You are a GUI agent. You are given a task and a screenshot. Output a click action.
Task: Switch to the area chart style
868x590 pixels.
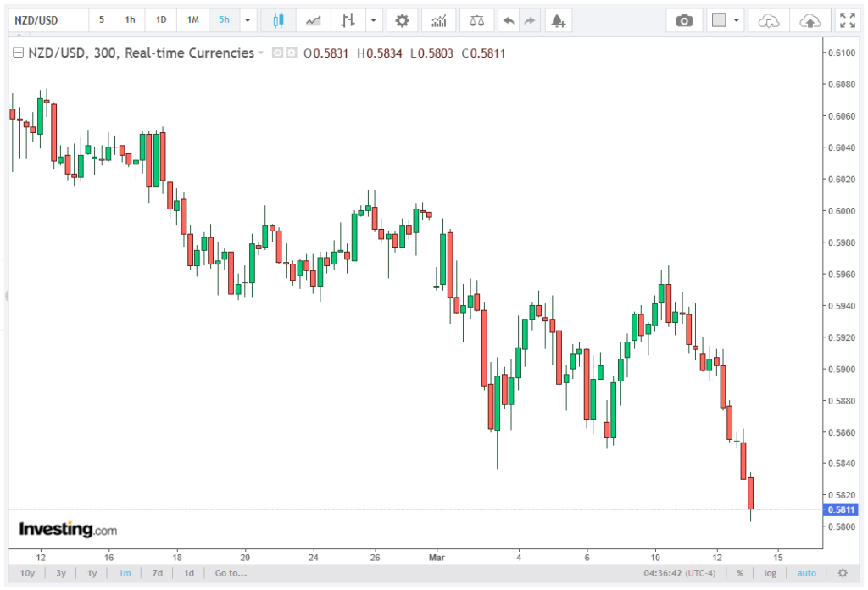coord(313,19)
